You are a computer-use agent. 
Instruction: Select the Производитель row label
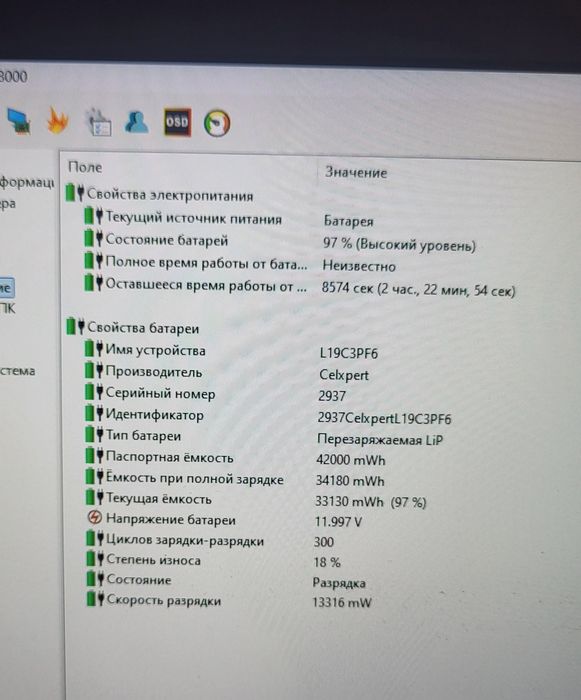click(154, 371)
